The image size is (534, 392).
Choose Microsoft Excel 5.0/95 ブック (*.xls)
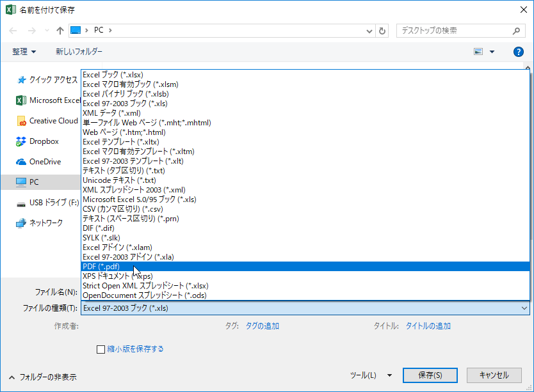coord(305,200)
